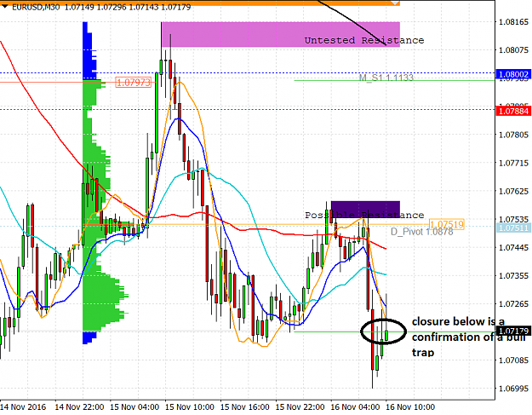
Task: Click the EURUSD,M30 symbol title
Action: (36, 7)
